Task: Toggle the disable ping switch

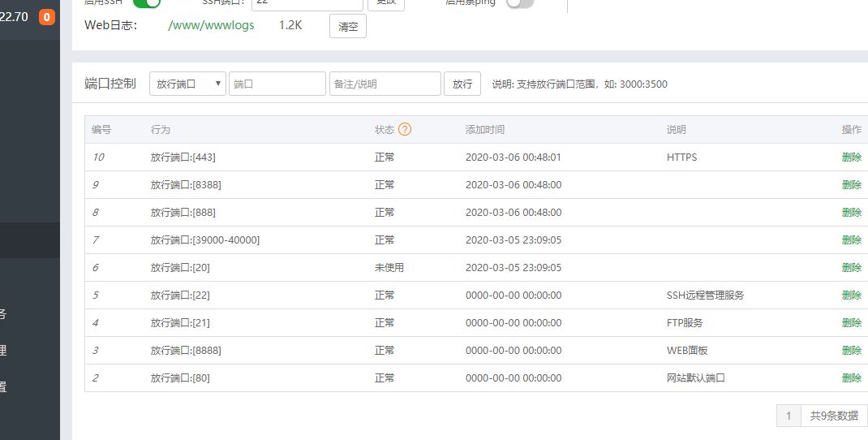Action: [520, 2]
